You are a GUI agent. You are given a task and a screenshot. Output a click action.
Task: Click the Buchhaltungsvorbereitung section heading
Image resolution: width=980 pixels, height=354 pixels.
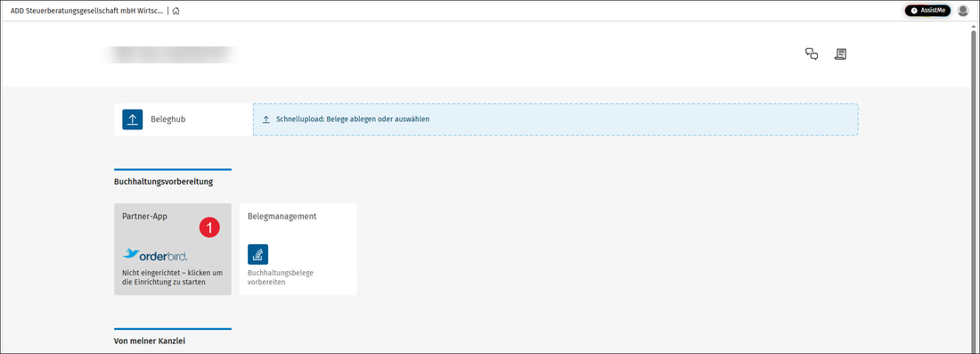click(164, 182)
